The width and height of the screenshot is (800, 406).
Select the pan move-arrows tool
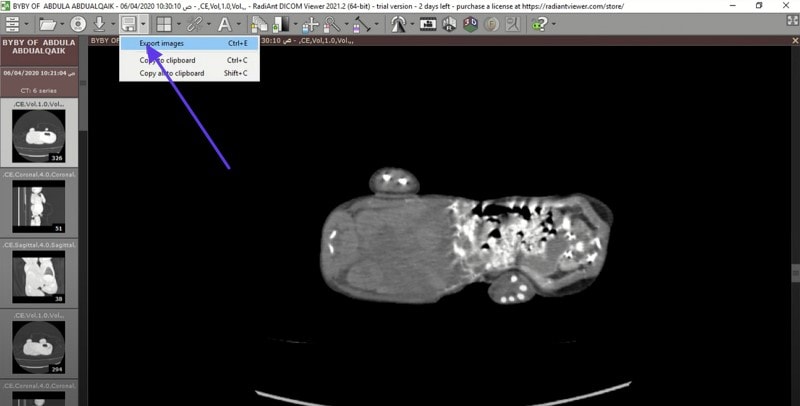coord(310,24)
